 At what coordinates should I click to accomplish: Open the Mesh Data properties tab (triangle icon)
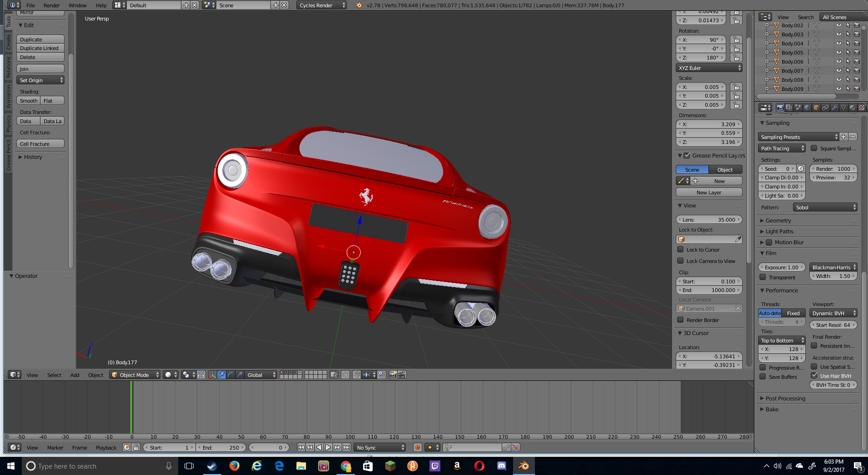click(x=843, y=108)
